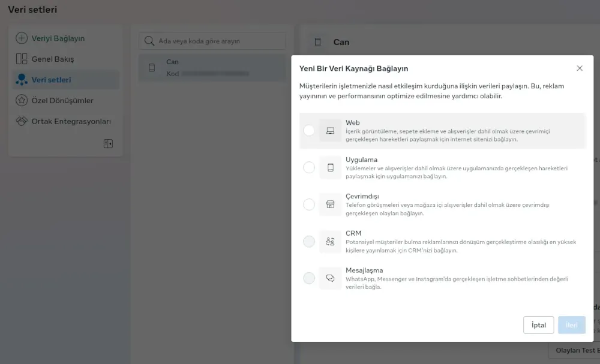Collapse the sidebar panel icon
The image size is (600, 364).
pyautogui.click(x=108, y=144)
